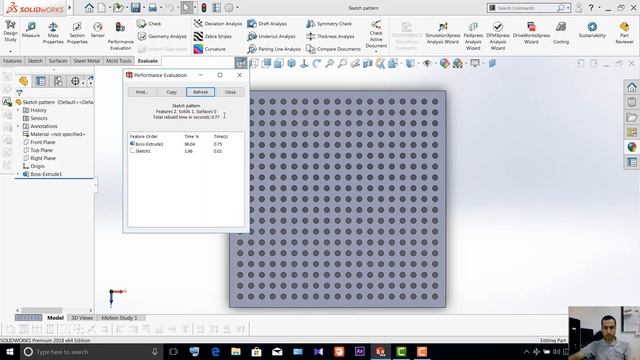This screenshot has height=360, width=640.
Task: Open Part Reviewer
Action: 624,33
